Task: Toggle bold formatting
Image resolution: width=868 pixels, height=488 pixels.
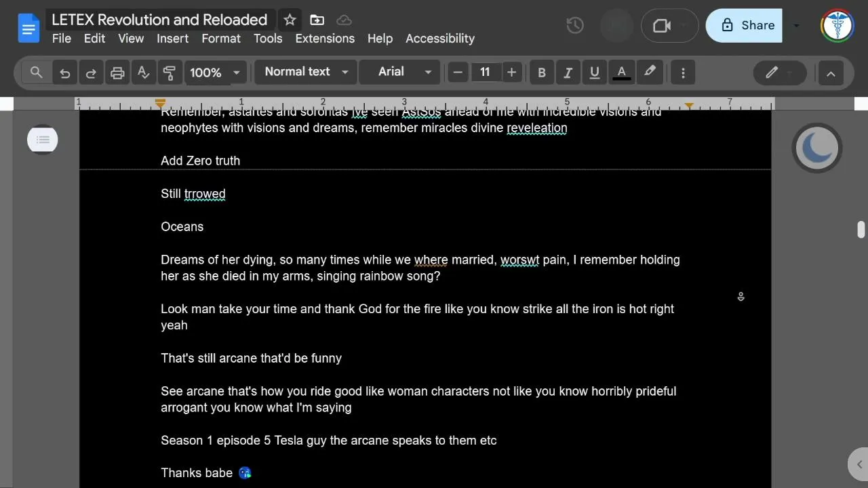Action: 541,73
